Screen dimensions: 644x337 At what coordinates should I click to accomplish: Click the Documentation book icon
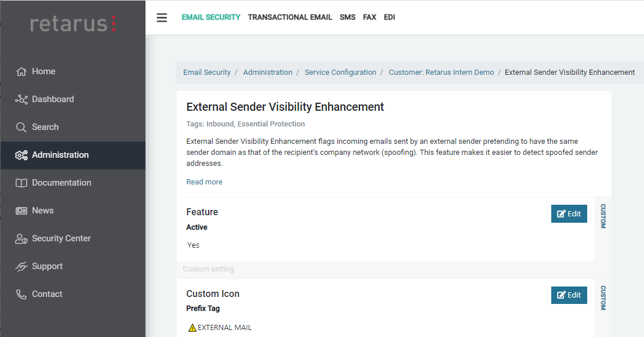click(x=21, y=183)
